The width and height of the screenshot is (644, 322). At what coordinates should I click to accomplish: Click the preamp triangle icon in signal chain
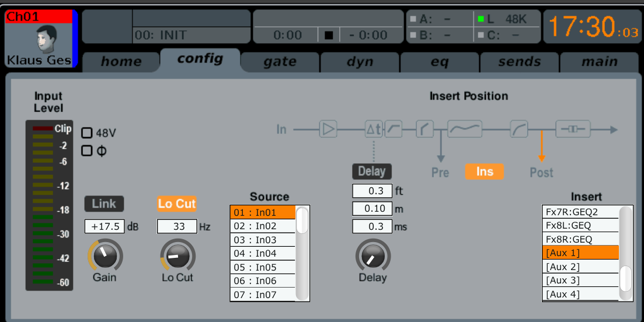328,129
